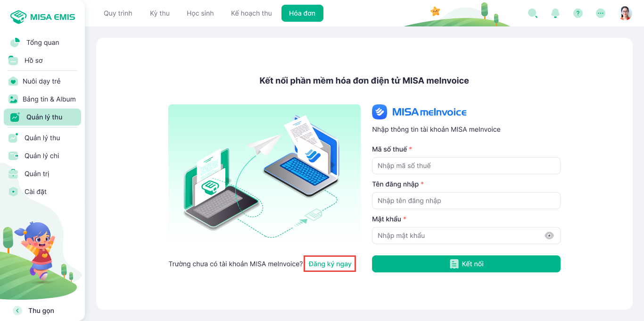Select the Học sinh tab
This screenshot has height=321, width=644.
coord(200,13)
